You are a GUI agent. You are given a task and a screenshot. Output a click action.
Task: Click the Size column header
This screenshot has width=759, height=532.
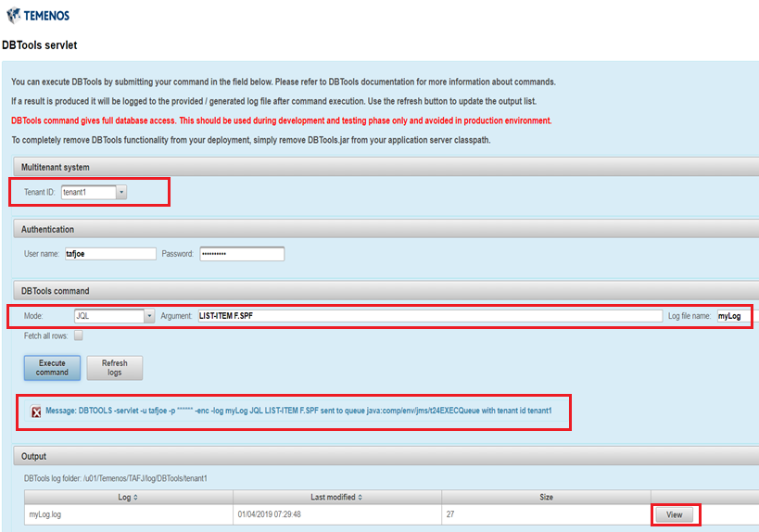coord(546,497)
